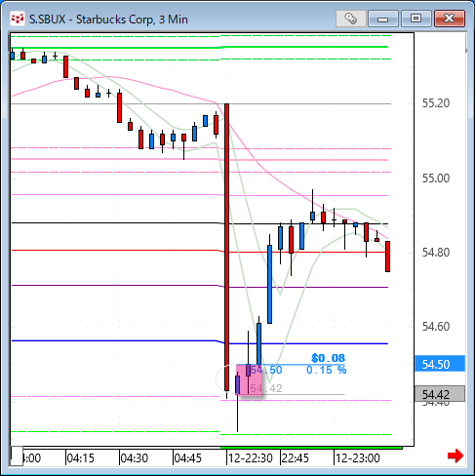The image size is (475, 476).
Task: Click the blue 54.50 price label on axis
Action: tap(440, 364)
